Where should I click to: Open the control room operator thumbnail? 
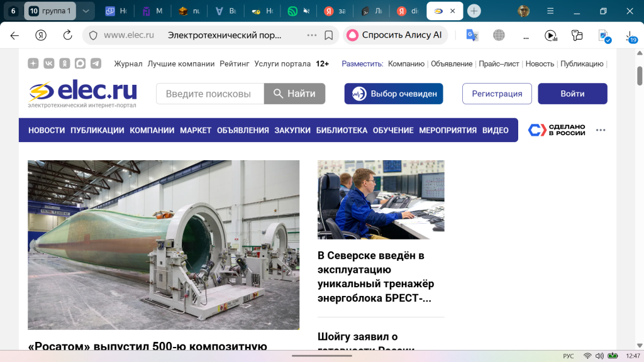click(x=380, y=200)
